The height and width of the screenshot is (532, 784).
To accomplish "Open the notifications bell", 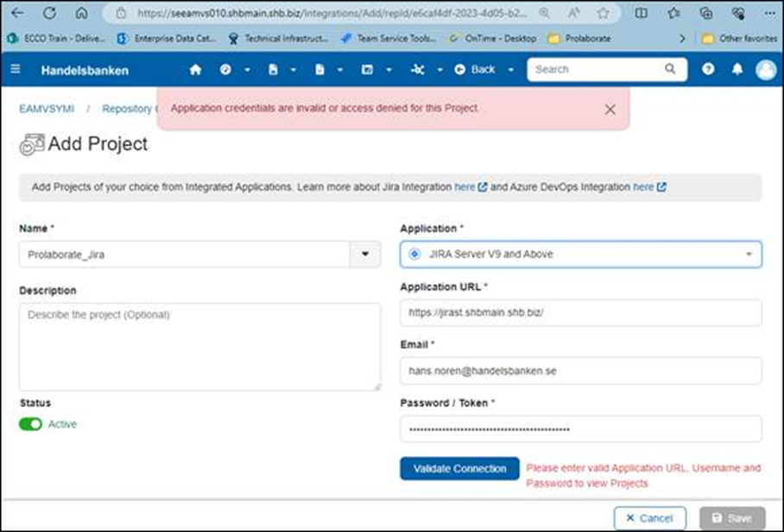I will pyautogui.click(x=737, y=69).
